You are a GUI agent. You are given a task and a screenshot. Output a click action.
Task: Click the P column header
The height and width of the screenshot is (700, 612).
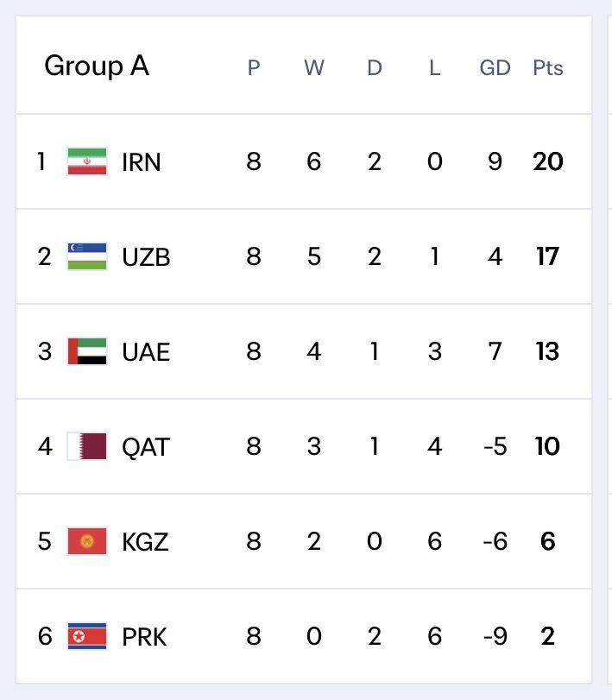[x=254, y=68]
